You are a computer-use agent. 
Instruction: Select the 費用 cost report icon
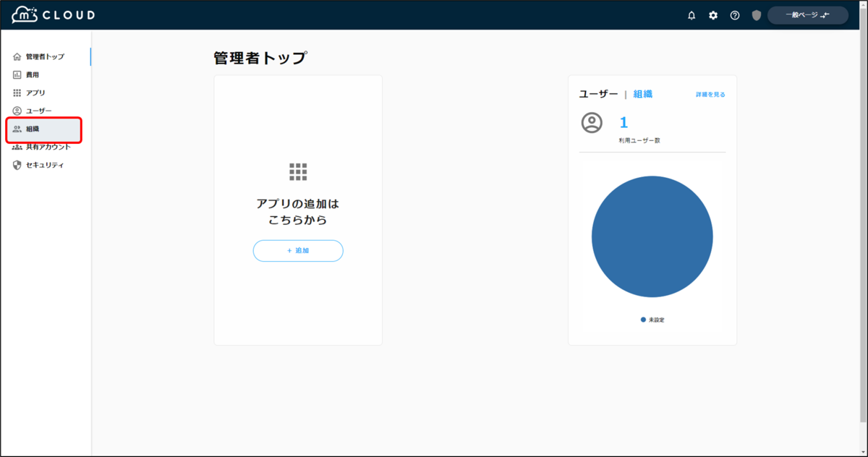coord(16,74)
